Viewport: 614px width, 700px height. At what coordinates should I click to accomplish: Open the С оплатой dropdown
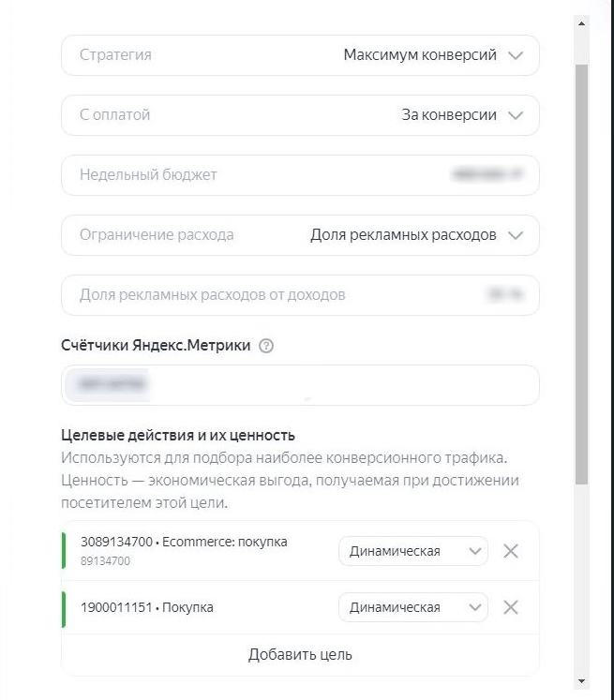[515, 115]
